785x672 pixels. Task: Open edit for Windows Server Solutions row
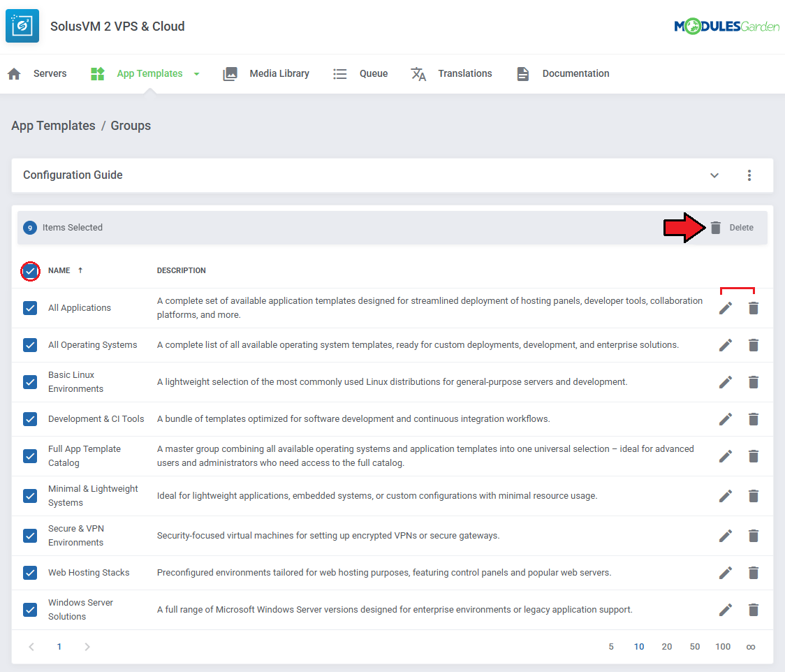(726, 610)
